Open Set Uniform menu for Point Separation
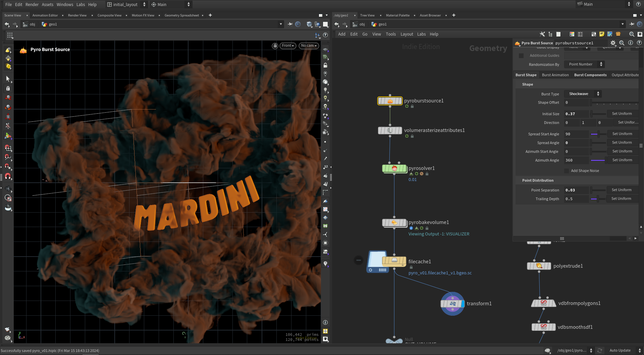644x355 pixels. point(622,190)
